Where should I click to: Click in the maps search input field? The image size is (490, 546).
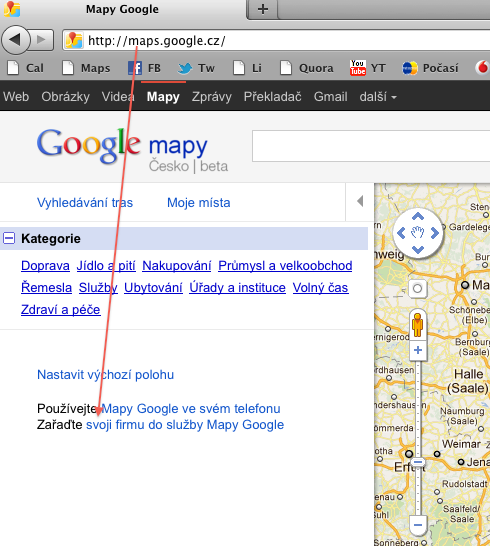click(x=371, y=146)
